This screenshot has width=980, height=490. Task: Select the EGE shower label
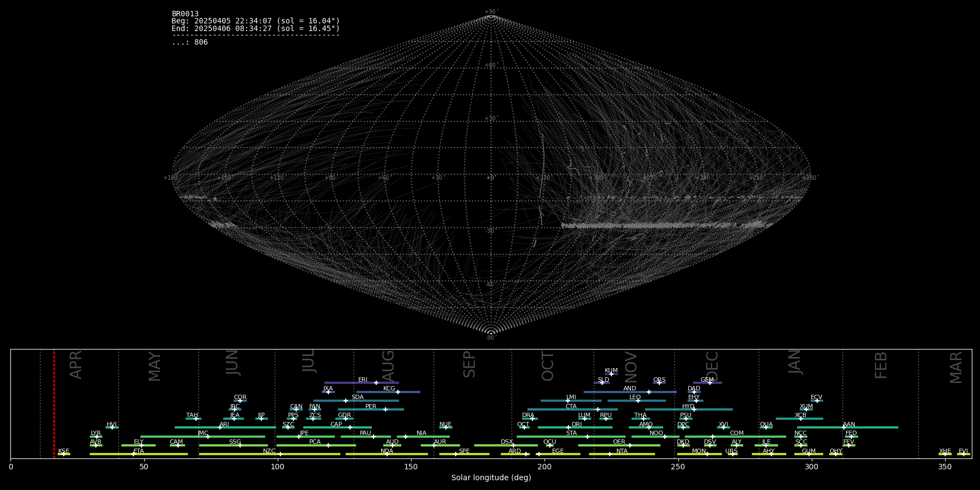click(558, 451)
